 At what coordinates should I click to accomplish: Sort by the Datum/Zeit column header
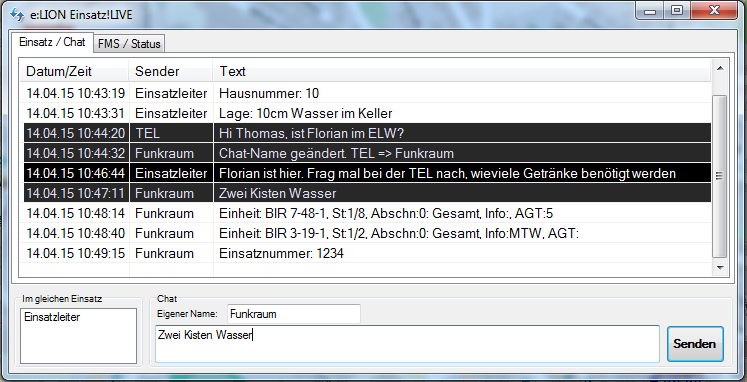click(74, 71)
